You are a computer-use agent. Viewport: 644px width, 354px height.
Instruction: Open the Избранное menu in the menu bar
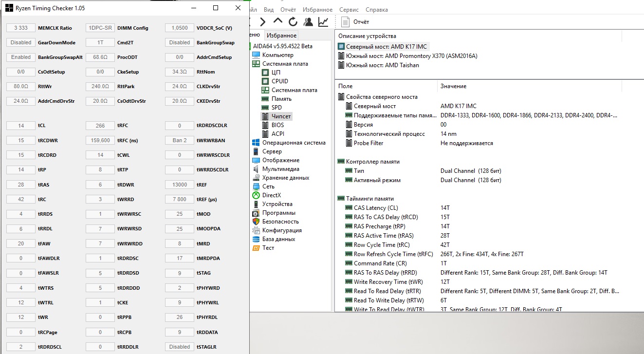(318, 10)
